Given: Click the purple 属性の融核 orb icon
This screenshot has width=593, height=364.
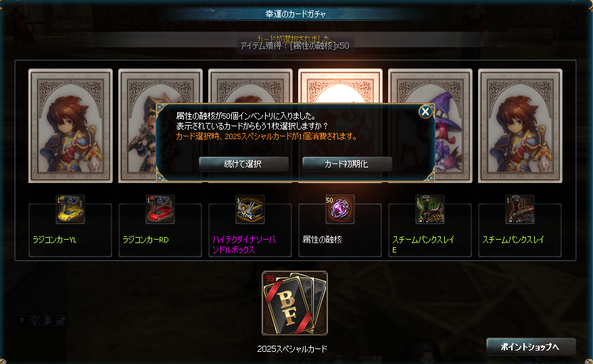Looking at the screenshot, I should [x=340, y=209].
